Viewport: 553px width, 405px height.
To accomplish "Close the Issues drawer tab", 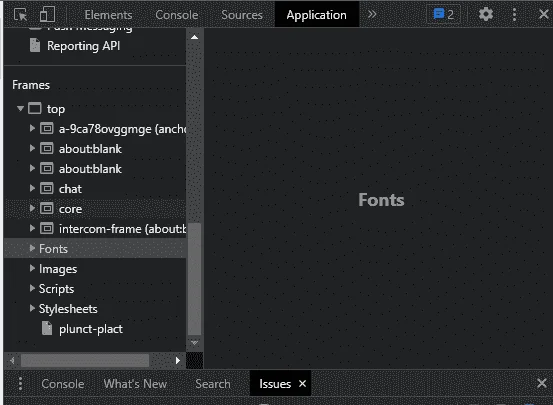I will click(302, 383).
